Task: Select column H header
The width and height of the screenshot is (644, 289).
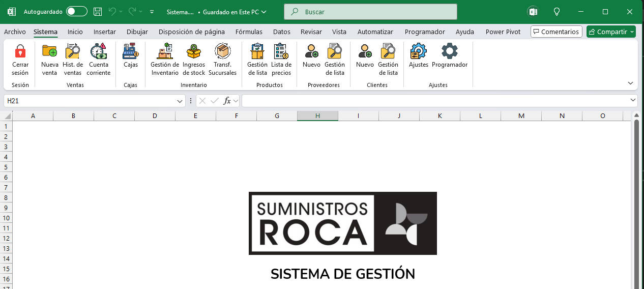Action: click(317, 116)
